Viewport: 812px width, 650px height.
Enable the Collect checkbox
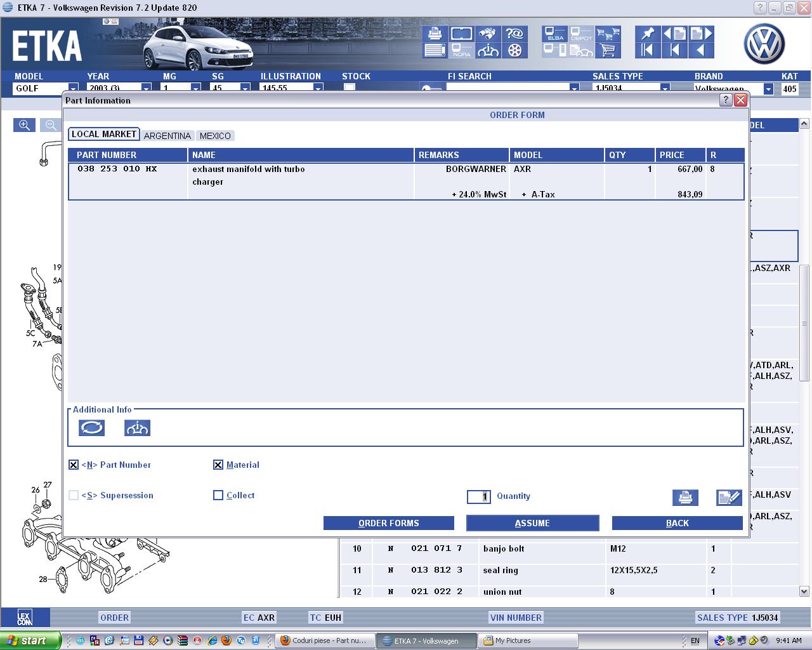coord(218,495)
